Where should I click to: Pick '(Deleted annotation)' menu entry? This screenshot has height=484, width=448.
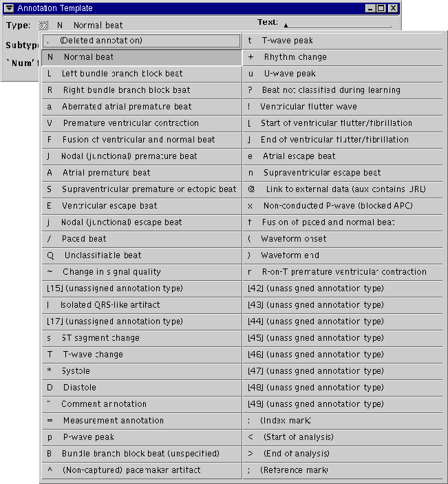(x=141, y=41)
